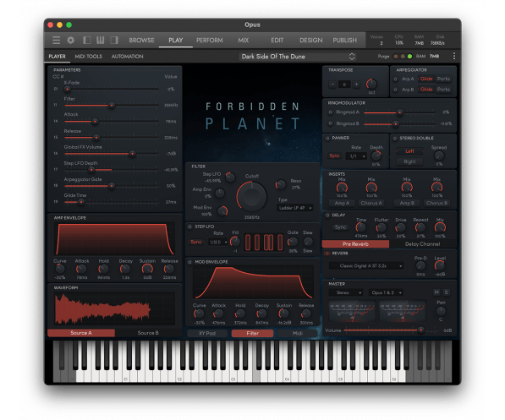This screenshot has height=420, width=505.
Task: Click the Filter parameter slider handle
Action: 112,106
